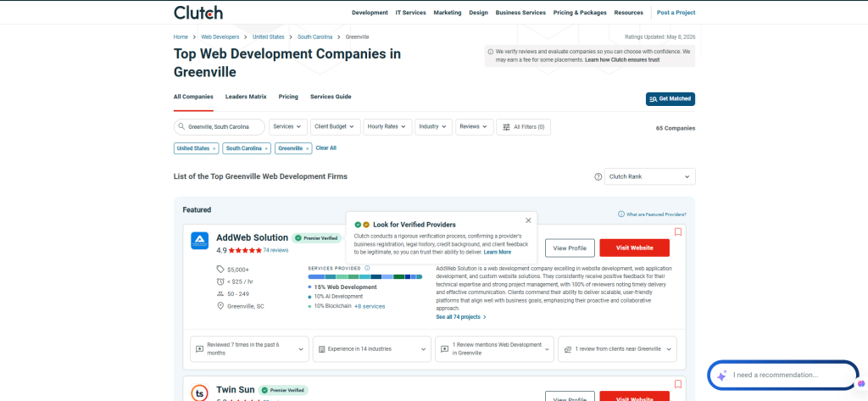The image size is (868, 401).
Task: Switch to the Pricing tab
Action: point(288,97)
